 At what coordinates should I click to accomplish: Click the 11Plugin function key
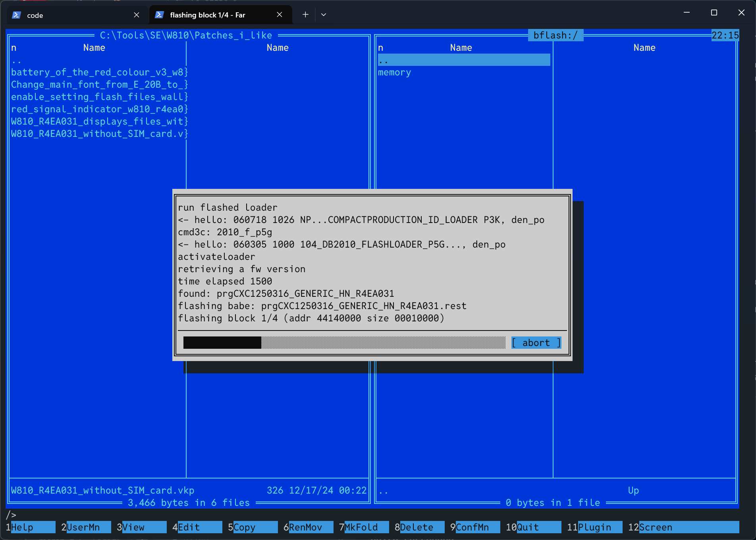[x=594, y=527]
